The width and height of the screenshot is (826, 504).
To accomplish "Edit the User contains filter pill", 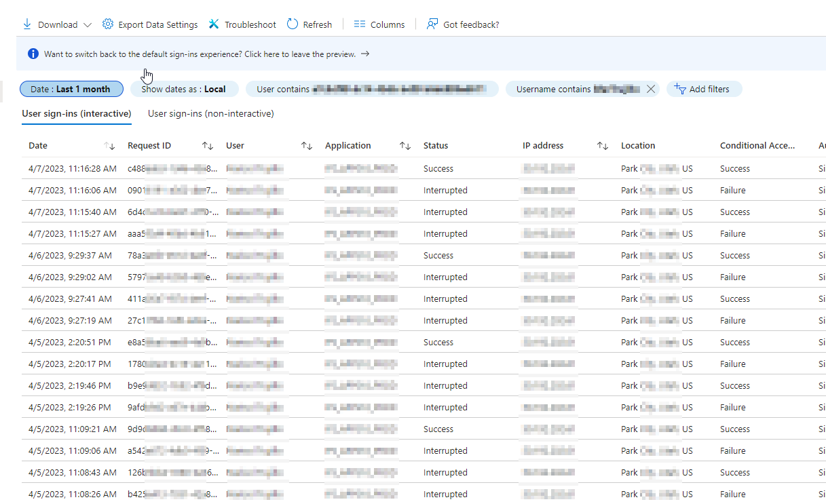I will (372, 89).
